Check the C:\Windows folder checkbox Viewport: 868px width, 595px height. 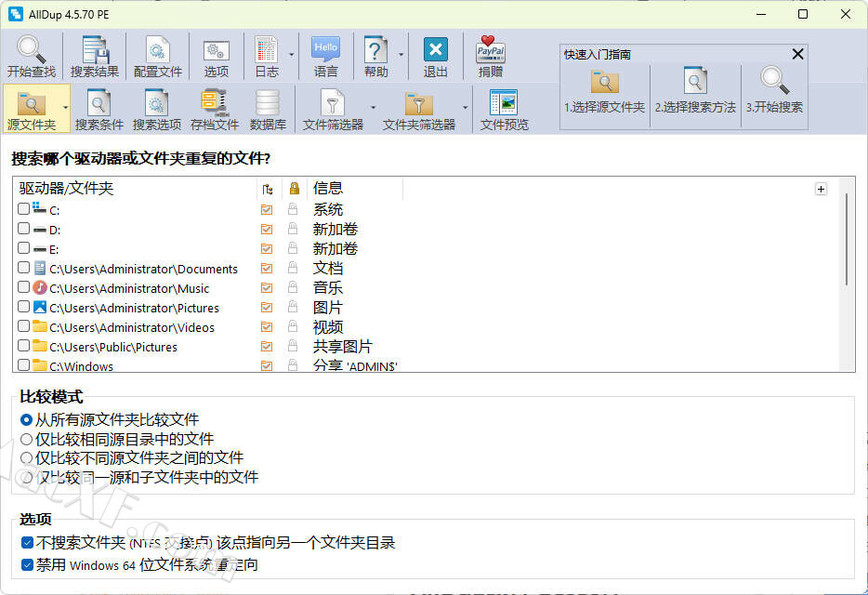pos(23,365)
